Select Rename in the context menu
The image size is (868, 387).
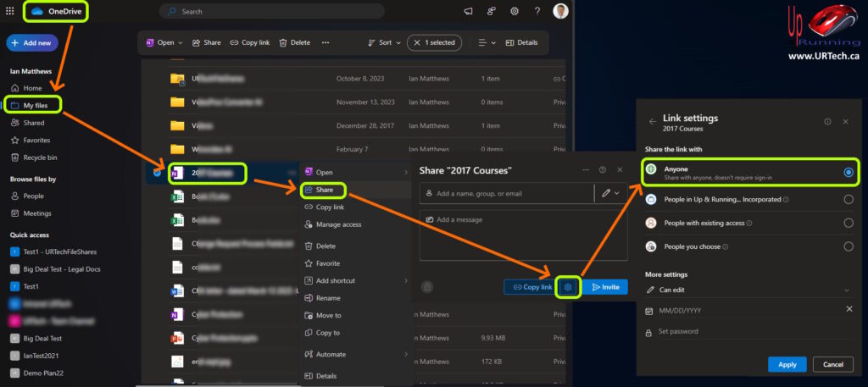tap(328, 298)
